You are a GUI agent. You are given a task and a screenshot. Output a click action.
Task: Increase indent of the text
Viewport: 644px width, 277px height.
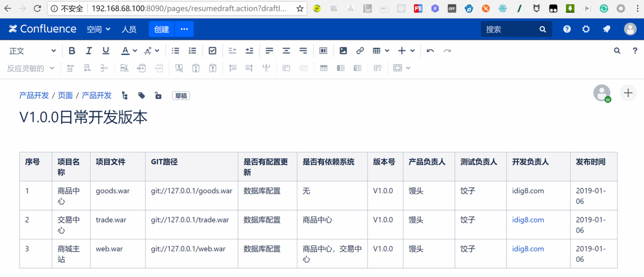[249, 51]
